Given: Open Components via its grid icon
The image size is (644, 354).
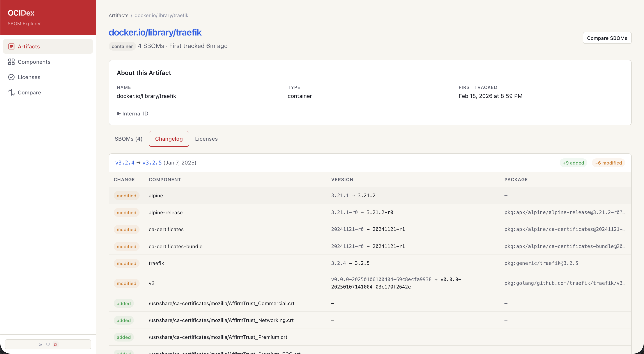Looking at the screenshot, I should coord(11,62).
